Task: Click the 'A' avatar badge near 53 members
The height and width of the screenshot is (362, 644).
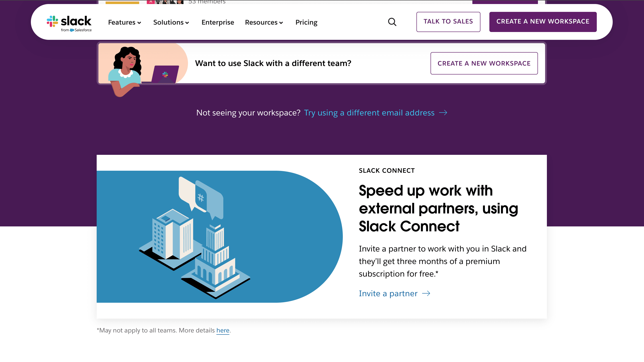Action: tap(151, 2)
